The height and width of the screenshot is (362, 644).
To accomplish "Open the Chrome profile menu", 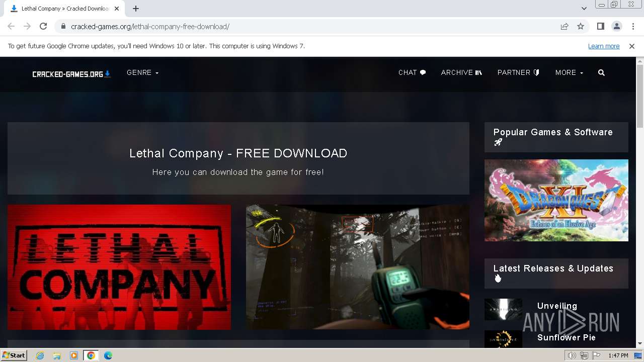I will click(616, 26).
